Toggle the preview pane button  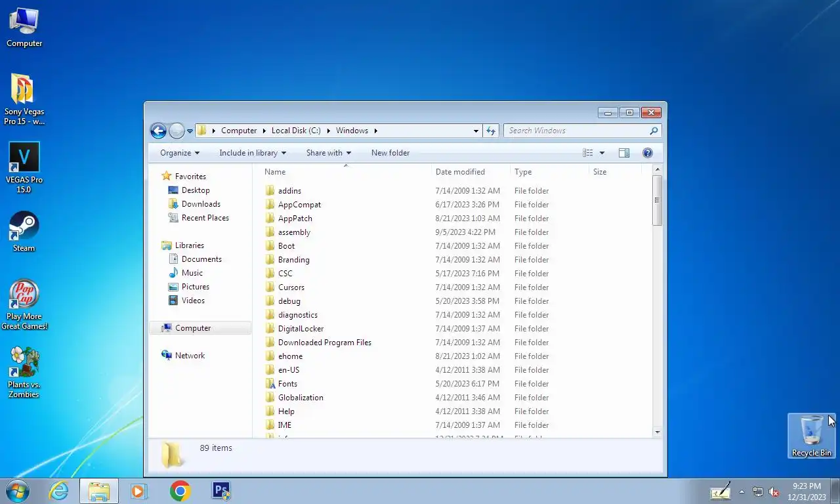click(x=624, y=153)
